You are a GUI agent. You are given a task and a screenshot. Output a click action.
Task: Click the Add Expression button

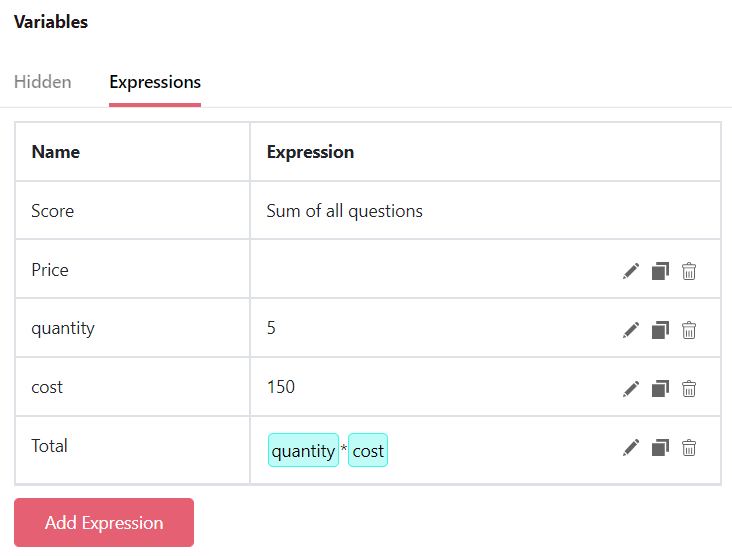click(x=104, y=522)
